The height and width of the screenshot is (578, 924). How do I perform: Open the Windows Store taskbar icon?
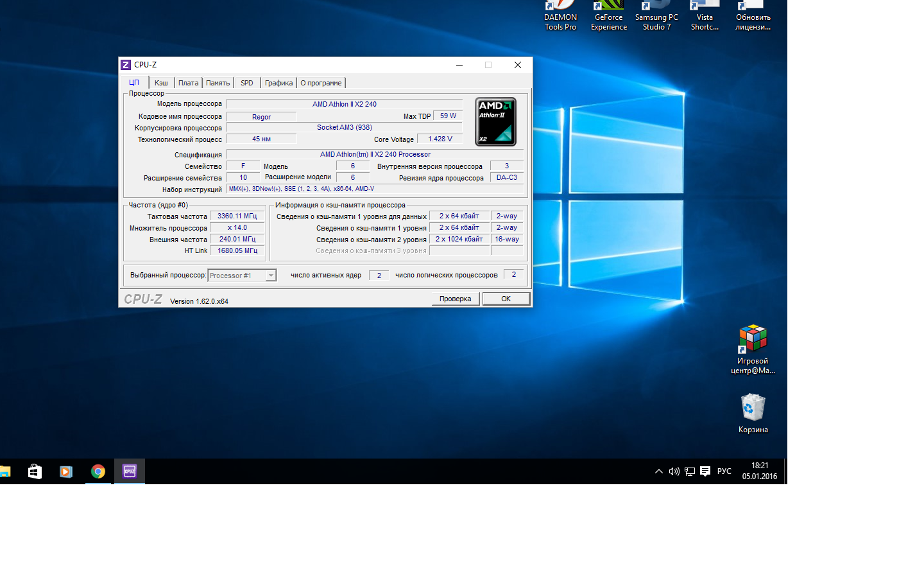pyautogui.click(x=35, y=471)
